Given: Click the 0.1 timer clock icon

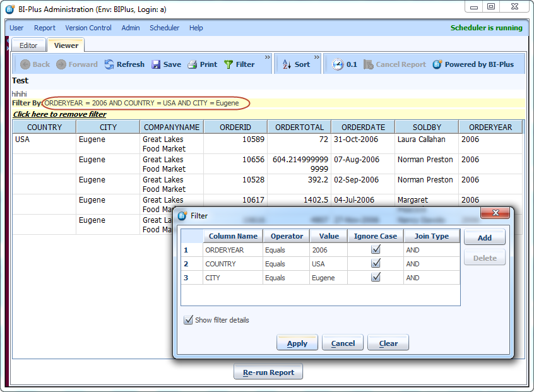Looking at the screenshot, I should [x=338, y=64].
